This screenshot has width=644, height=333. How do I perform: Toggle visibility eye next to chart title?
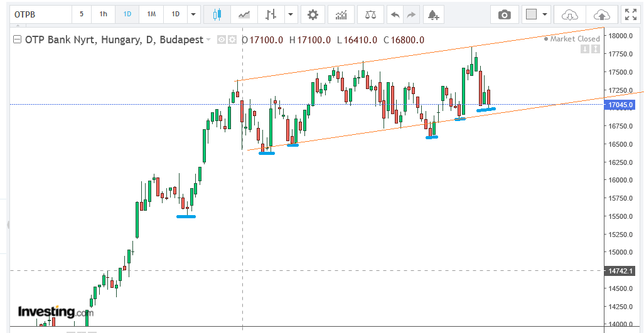click(x=221, y=40)
